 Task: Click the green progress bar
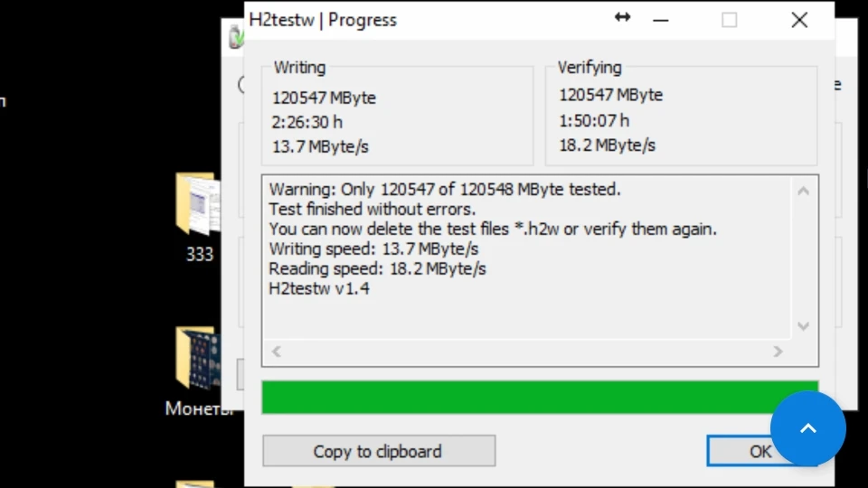coord(540,398)
